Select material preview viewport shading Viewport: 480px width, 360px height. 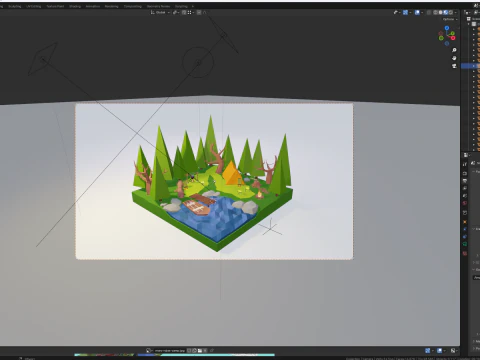[x=446, y=12]
